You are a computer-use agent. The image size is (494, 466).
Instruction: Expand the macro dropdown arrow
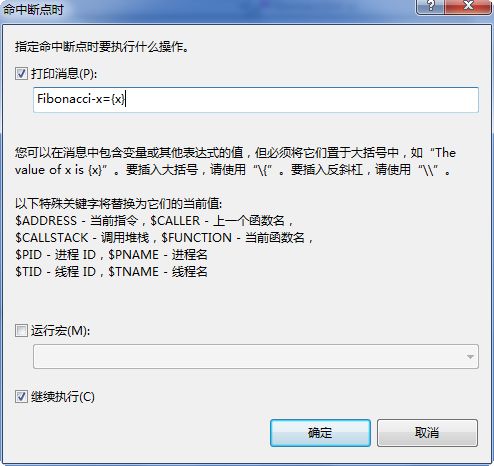tap(470, 357)
